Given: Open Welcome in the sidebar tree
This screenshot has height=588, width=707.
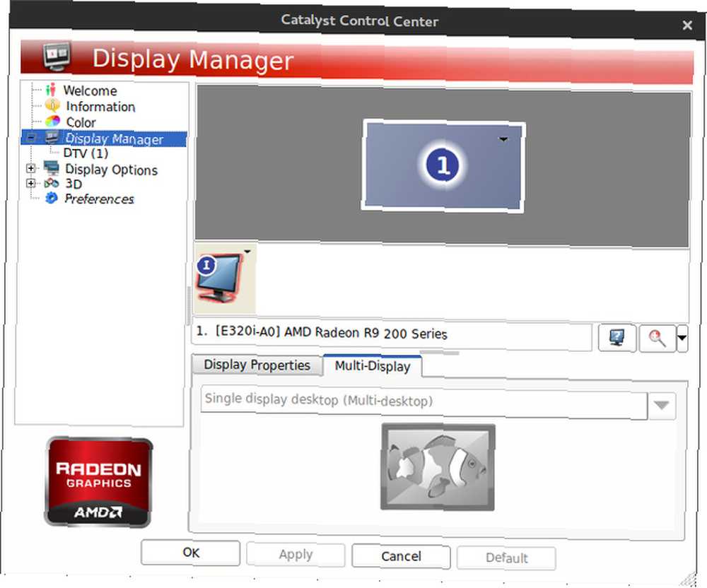Looking at the screenshot, I should 90,90.
